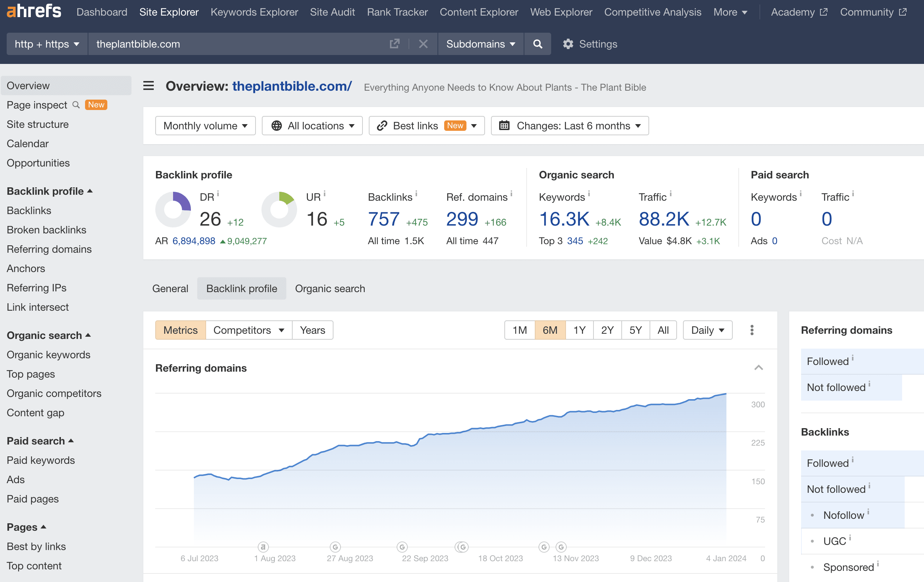Collapse Organic search sidebar section
Viewport: 924px width, 582px height.
pyautogui.click(x=49, y=335)
